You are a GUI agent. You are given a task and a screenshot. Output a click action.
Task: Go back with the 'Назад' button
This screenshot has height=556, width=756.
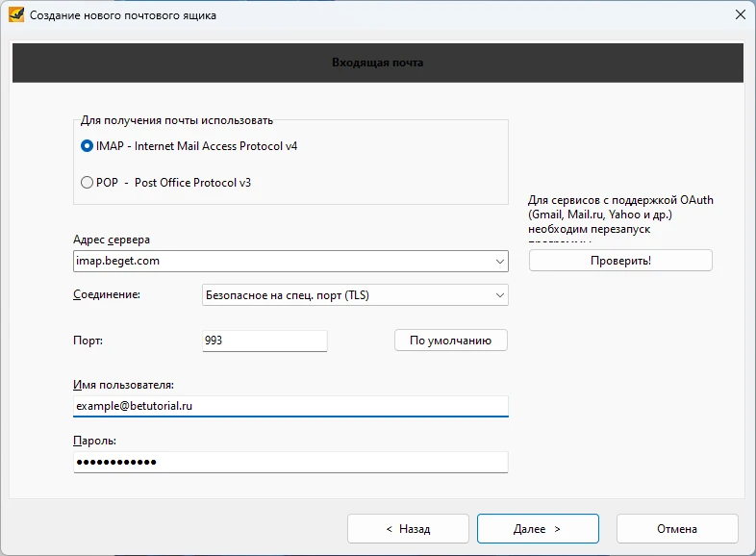click(408, 529)
